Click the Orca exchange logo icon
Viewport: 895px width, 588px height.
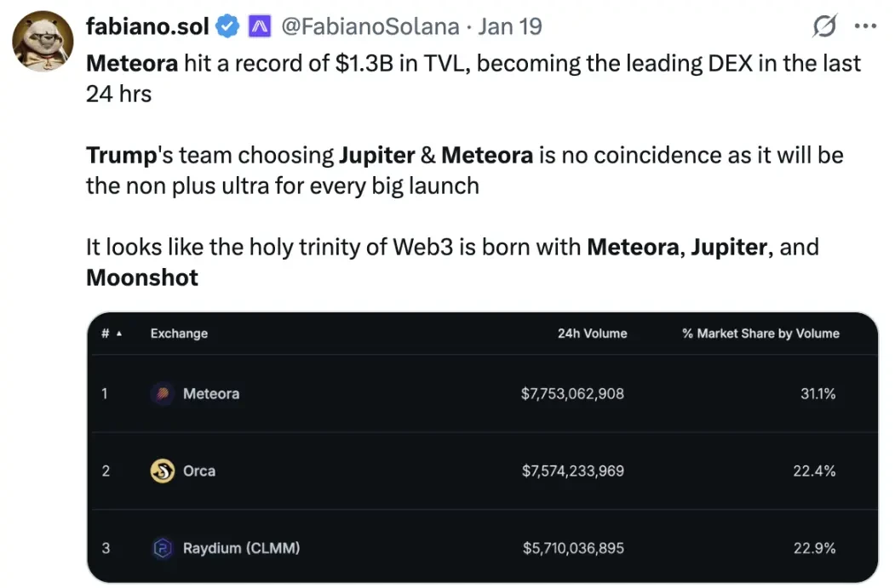pyautogui.click(x=164, y=471)
